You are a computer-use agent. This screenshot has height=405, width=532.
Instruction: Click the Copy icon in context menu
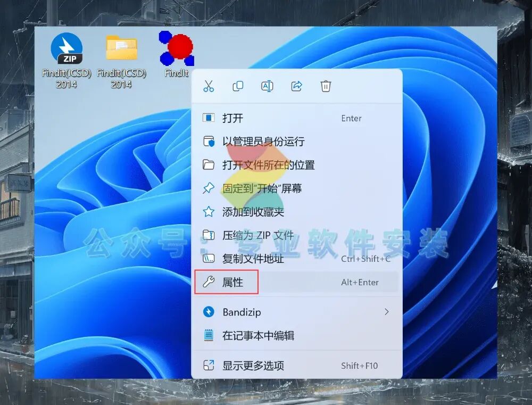tap(238, 86)
